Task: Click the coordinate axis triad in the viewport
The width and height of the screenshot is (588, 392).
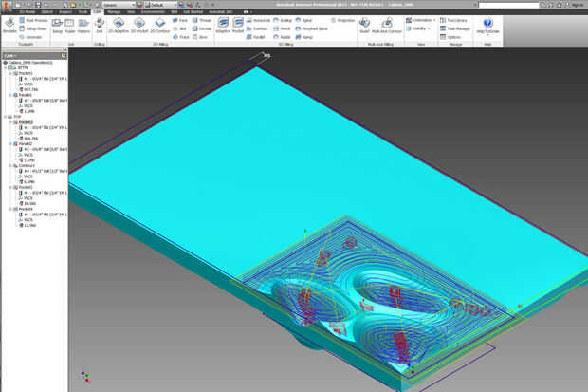Action: [85, 375]
